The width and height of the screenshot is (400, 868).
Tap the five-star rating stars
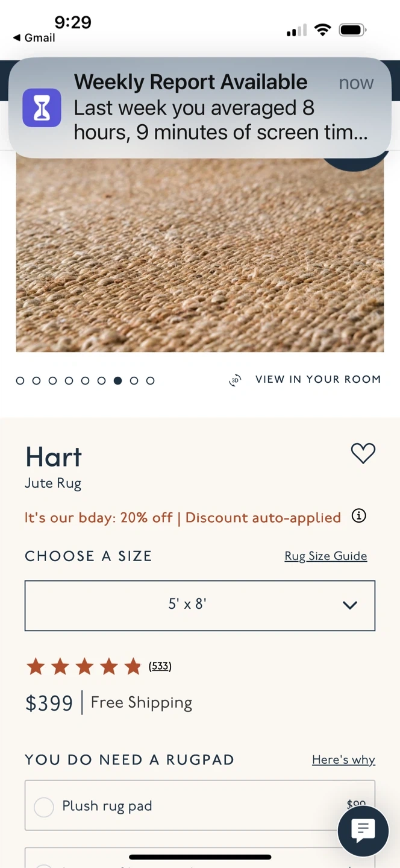click(x=84, y=667)
